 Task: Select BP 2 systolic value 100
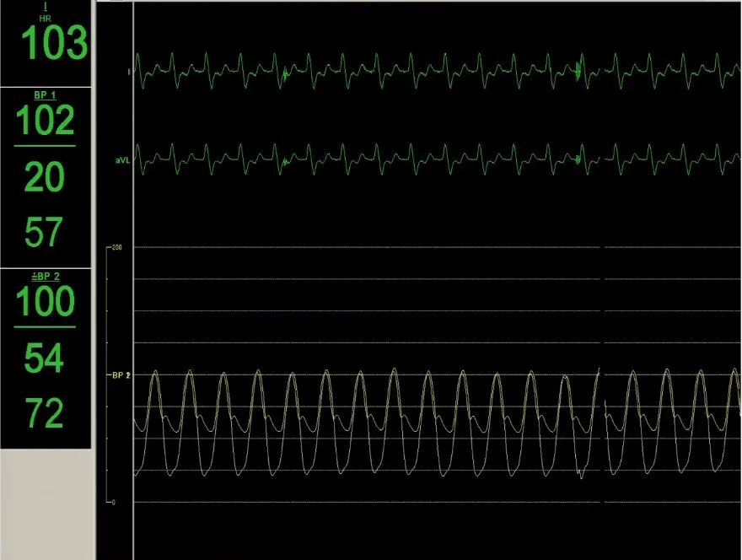pyautogui.click(x=45, y=300)
